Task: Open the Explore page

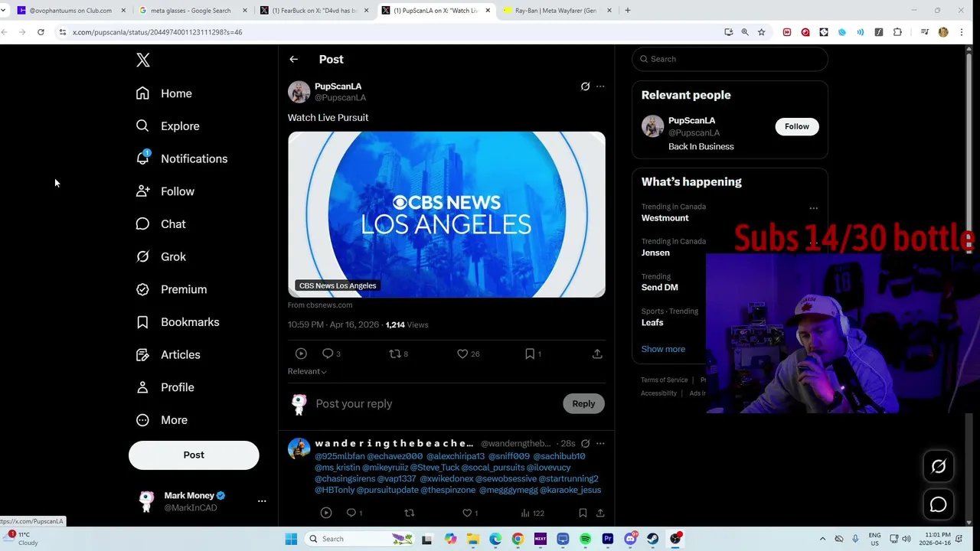Action: tap(168, 126)
